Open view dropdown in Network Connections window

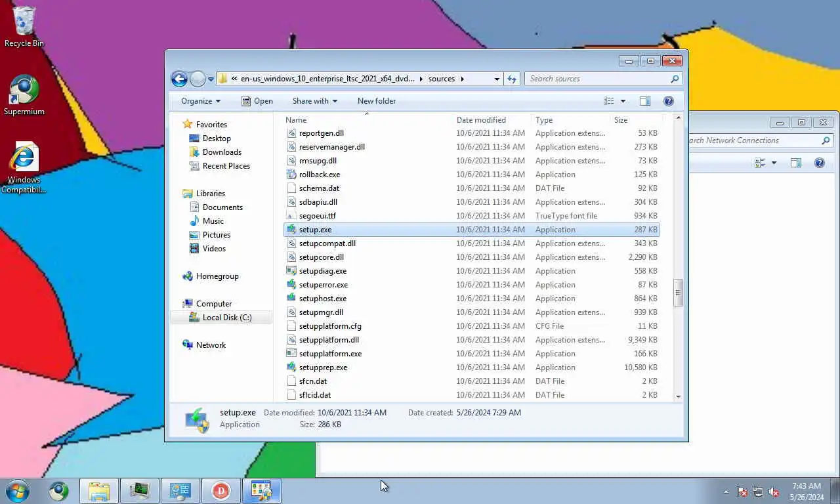pos(774,163)
